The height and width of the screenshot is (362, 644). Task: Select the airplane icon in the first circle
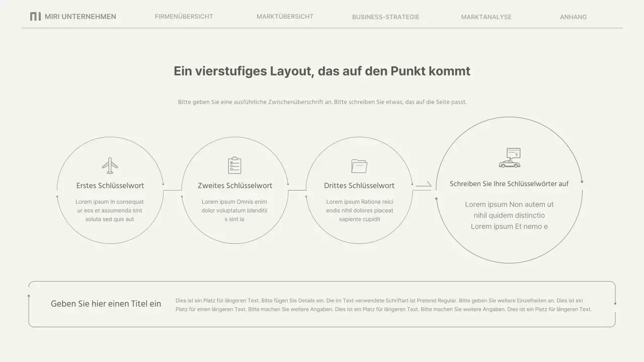[110, 164]
